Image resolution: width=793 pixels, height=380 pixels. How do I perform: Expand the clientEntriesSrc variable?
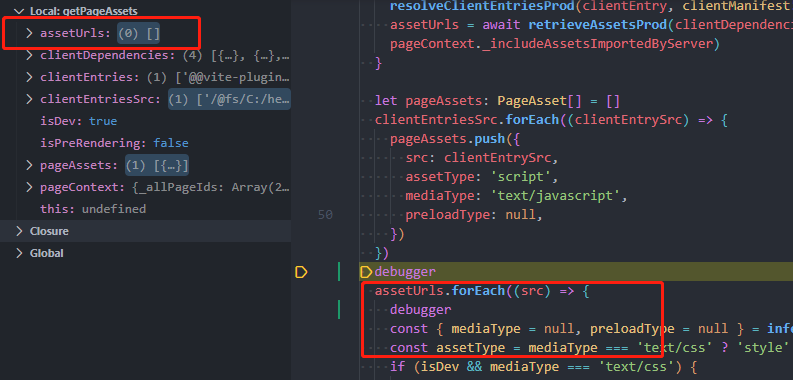[x=29, y=99]
